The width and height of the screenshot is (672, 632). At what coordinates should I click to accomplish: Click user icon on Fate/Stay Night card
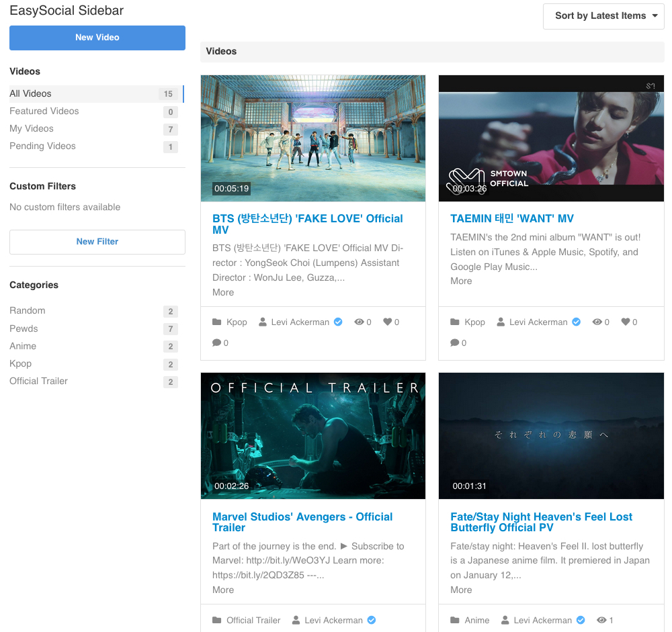pyautogui.click(x=505, y=620)
